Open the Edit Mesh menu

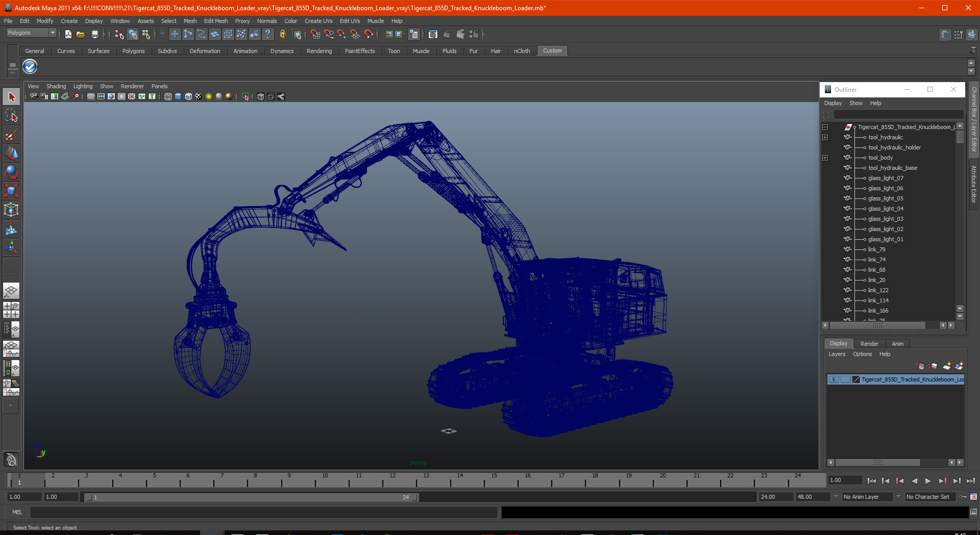tap(216, 21)
